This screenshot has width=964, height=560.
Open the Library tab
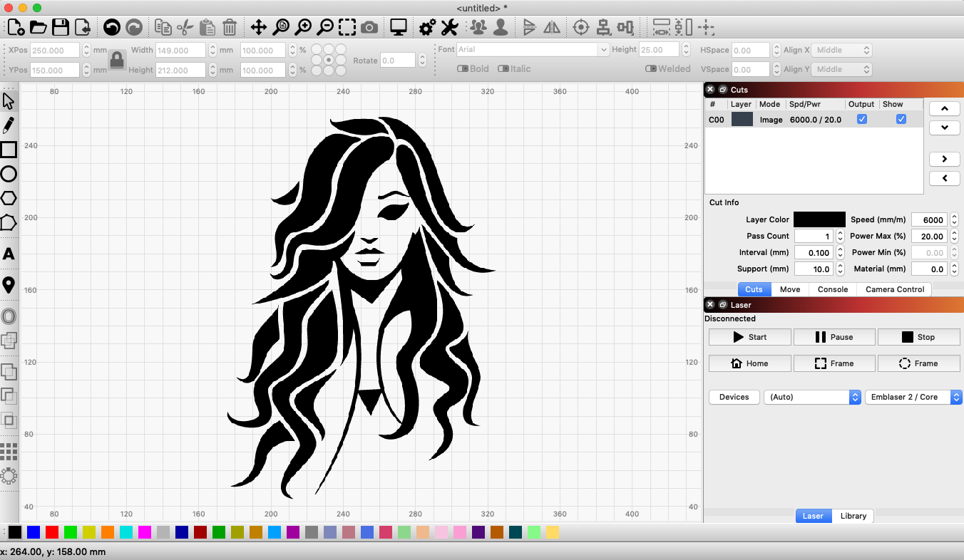point(853,516)
